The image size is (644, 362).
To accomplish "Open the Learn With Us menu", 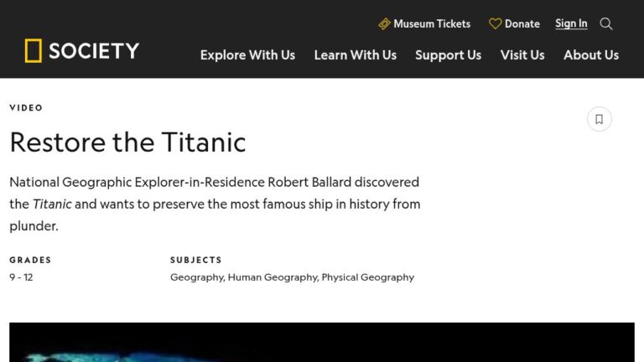I will click(356, 55).
